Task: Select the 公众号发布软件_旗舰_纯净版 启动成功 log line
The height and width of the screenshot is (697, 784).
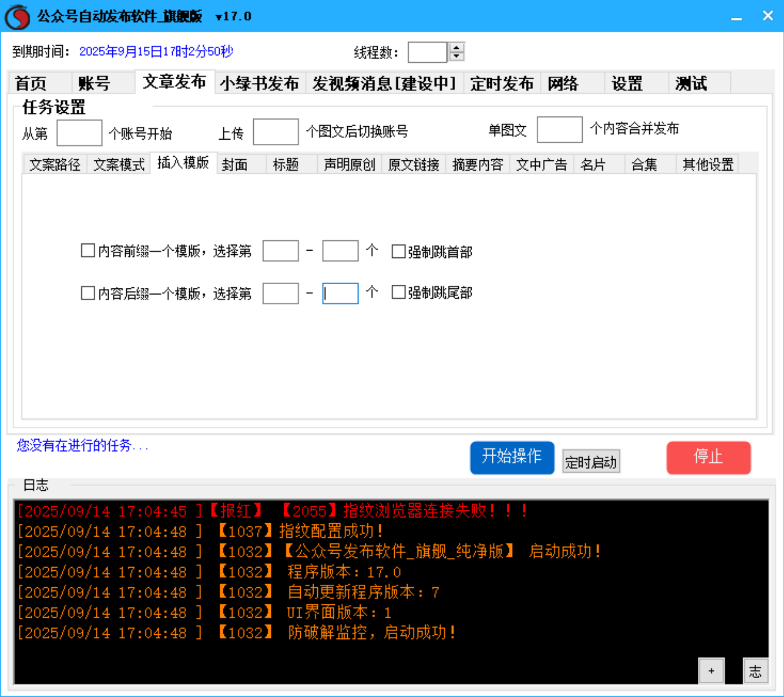Action: pyautogui.click(x=309, y=551)
